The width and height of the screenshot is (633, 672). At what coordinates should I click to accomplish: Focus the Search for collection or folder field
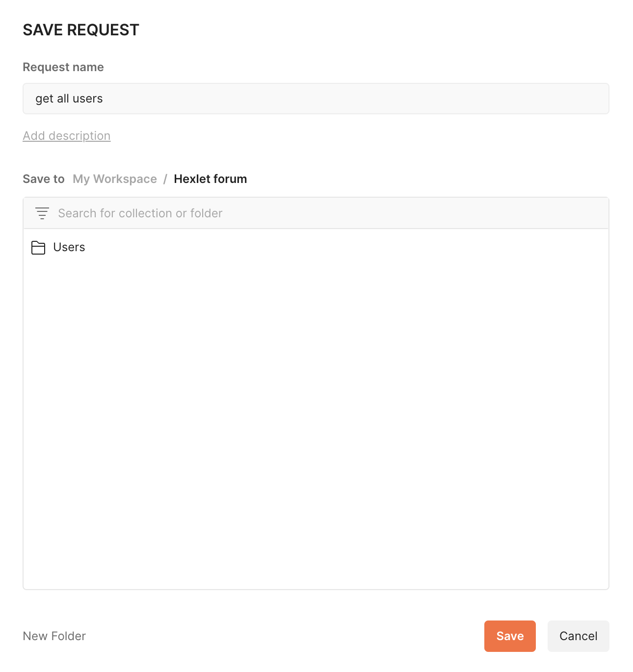pyautogui.click(x=140, y=213)
